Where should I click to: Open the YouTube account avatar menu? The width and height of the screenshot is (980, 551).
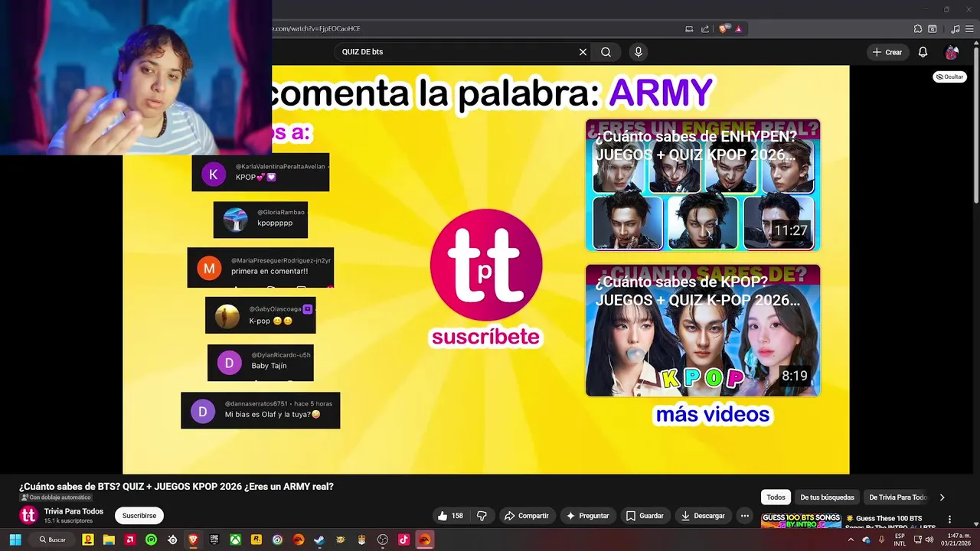point(952,52)
